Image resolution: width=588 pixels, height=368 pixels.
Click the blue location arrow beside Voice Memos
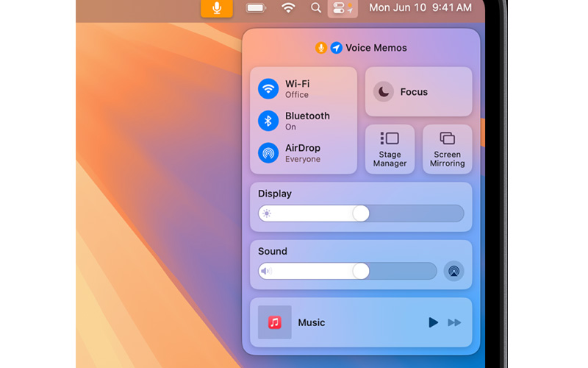coord(336,48)
